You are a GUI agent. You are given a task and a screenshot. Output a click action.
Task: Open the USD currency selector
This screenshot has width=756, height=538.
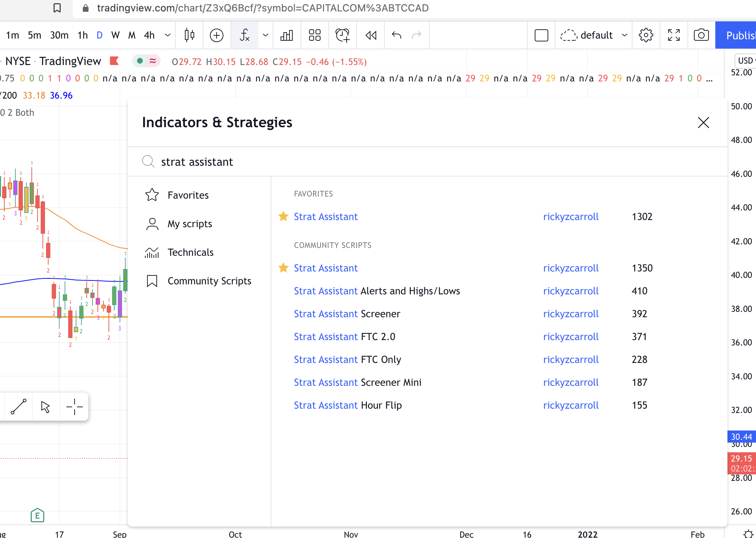pyautogui.click(x=746, y=60)
